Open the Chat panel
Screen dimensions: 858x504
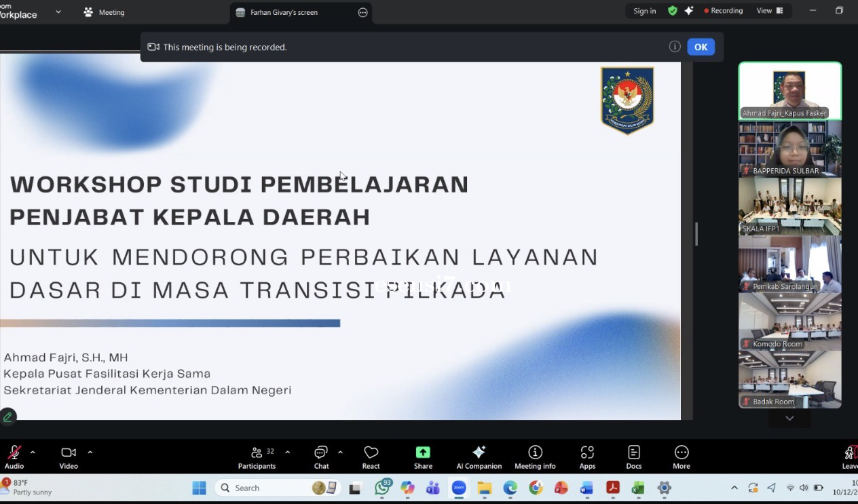[321, 456]
